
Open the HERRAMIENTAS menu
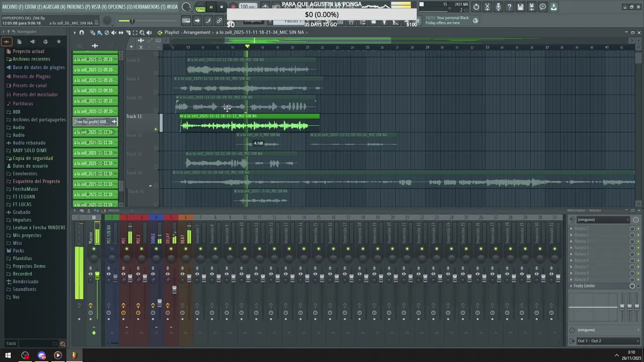click(149, 7)
